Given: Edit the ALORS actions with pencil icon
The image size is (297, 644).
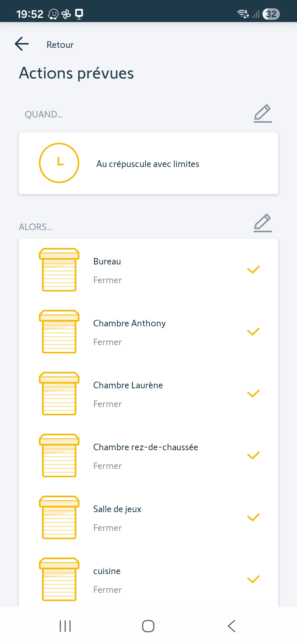Looking at the screenshot, I should (263, 223).
